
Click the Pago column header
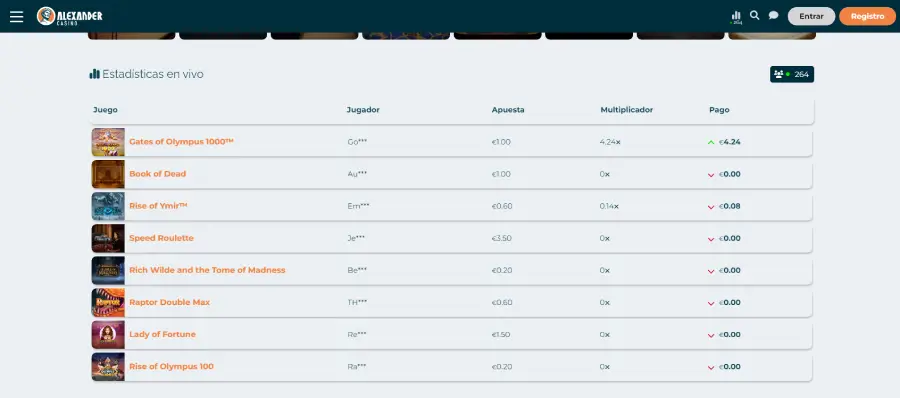(x=719, y=110)
